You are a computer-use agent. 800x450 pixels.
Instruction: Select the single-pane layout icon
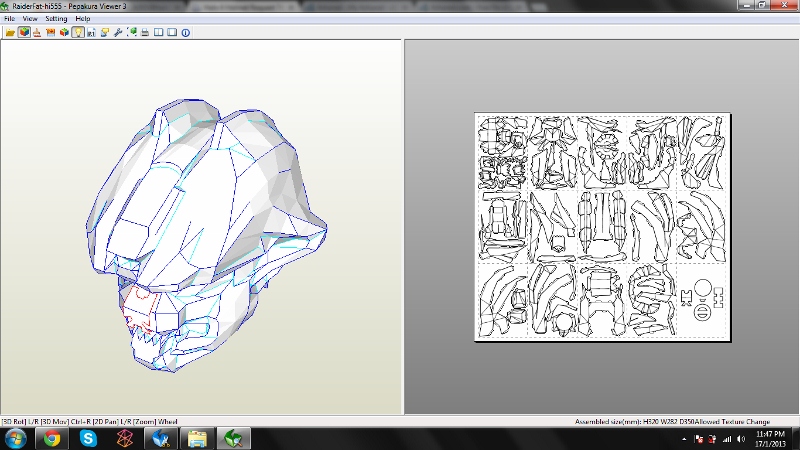[x=172, y=33]
